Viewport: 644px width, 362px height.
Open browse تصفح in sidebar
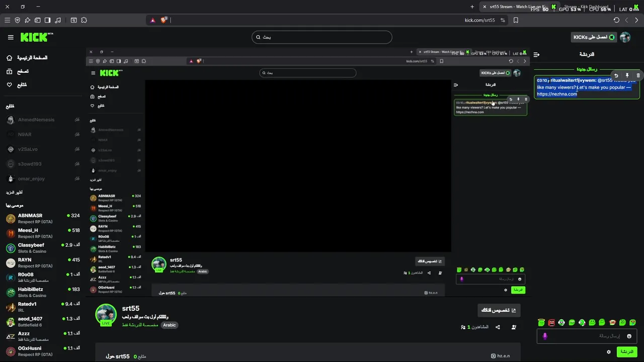point(17,71)
